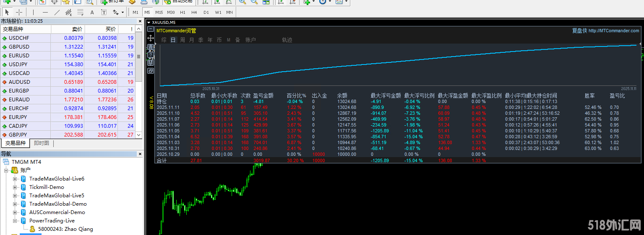This screenshot has height=235, width=644.
Task: Expand the Tickmill-Demo server node
Action: pyautogui.click(x=16, y=187)
